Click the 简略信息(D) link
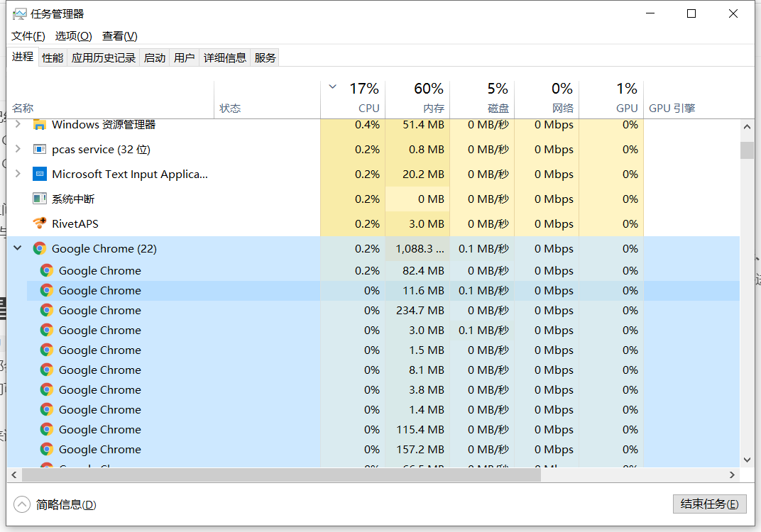This screenshot has width=761, height=532. tap(66, 505)
